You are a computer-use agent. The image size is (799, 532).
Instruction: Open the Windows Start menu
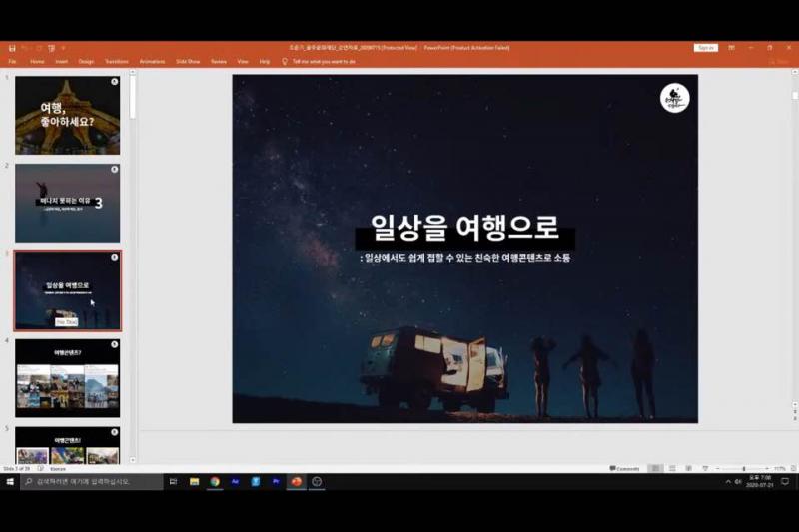tap(10, 482)
